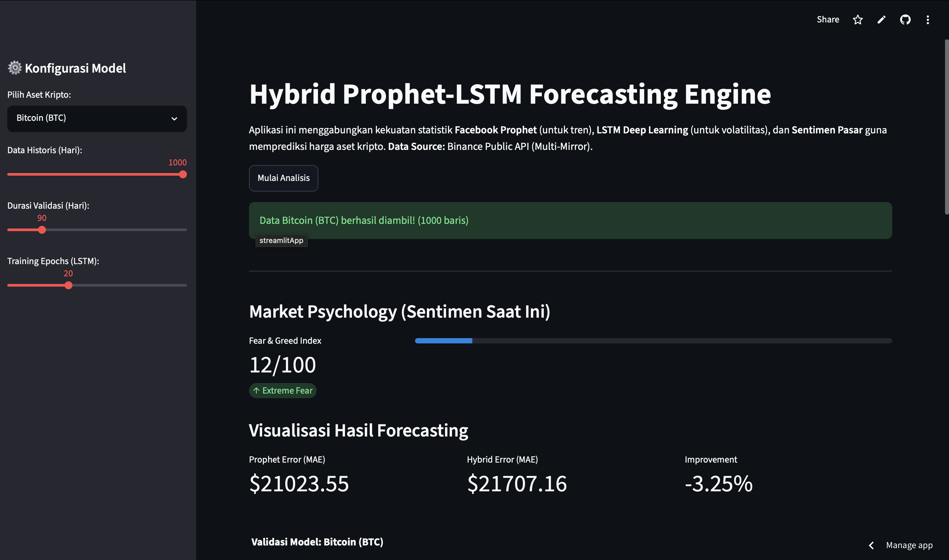Click the 12/100 Fear & Greed value
Screen dimensions: 949x560
(x=282, y=365)
